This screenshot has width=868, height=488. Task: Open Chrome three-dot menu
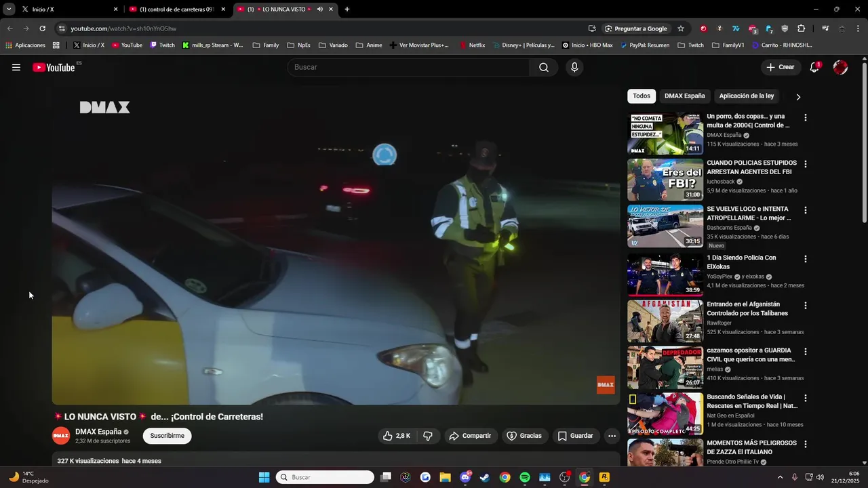pyautogui.click(x=859, y=28)
